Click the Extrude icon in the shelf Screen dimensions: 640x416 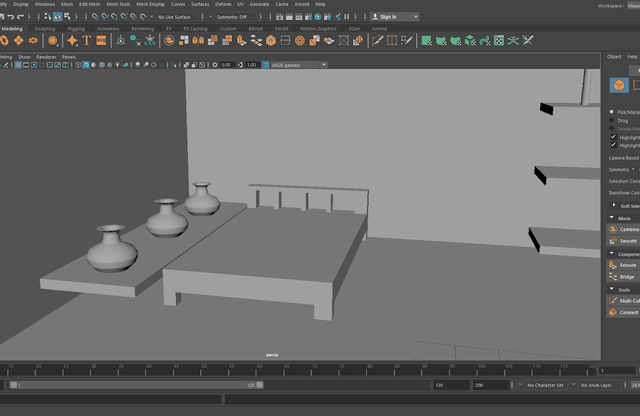click(242, 40)
